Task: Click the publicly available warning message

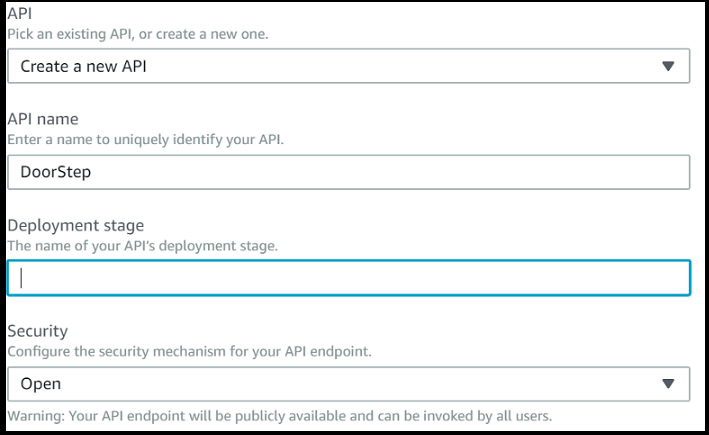Action: [x=279, y=415]
